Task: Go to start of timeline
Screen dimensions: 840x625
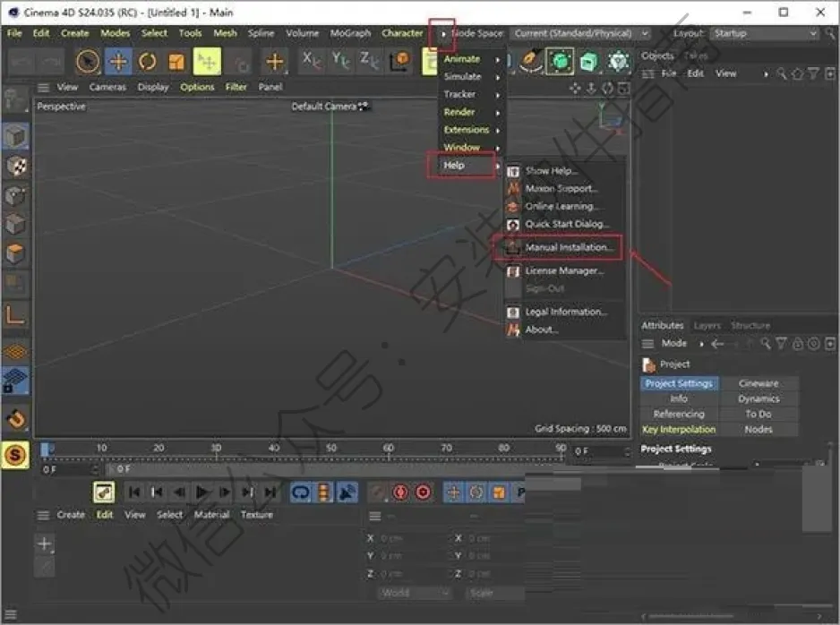Action: point(134,492)
